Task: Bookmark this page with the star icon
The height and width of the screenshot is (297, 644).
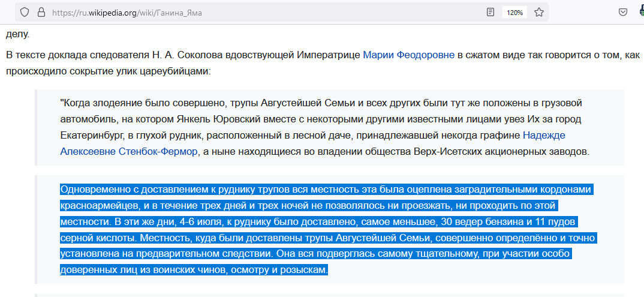Action: pos(539,13)
